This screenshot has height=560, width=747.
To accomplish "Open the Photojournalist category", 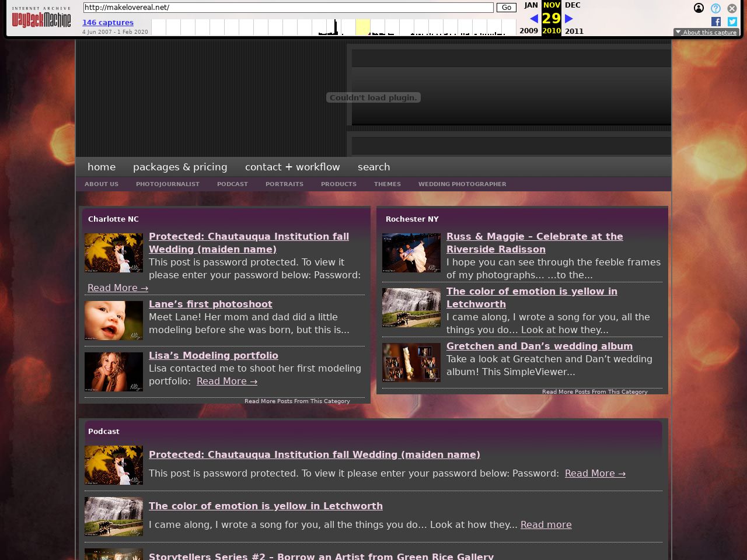I will (x=167, y=184).
